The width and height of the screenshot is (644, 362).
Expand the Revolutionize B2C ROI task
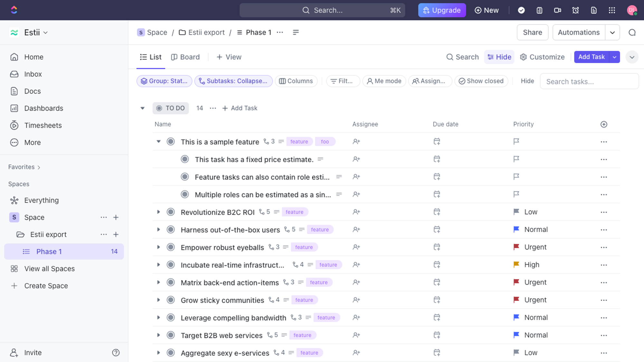click(158, 212)
